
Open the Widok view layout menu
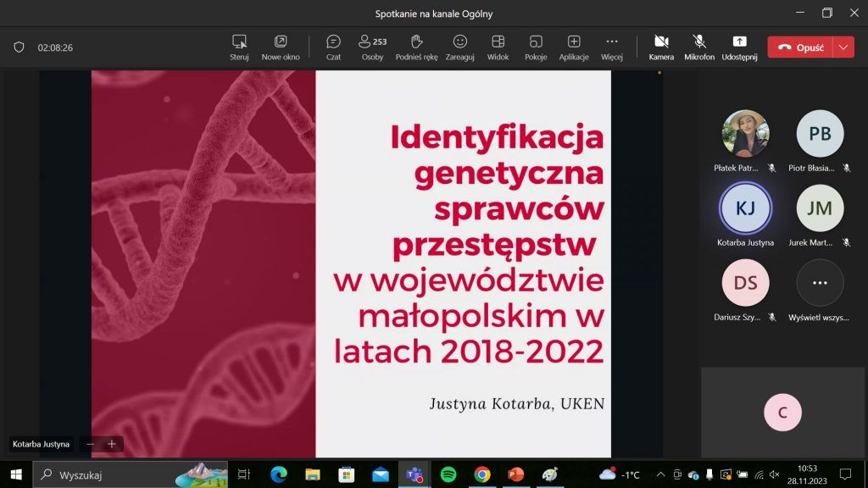pyautogui.click(x=498, y=47)
